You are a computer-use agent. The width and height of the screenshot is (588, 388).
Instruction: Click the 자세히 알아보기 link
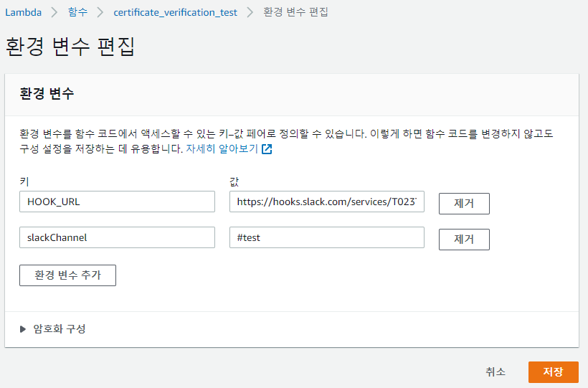click(222, 149)
